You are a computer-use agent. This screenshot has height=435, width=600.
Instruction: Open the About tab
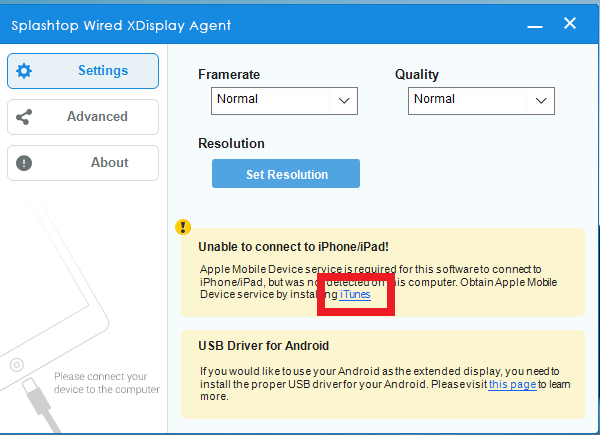coord(83,163)
